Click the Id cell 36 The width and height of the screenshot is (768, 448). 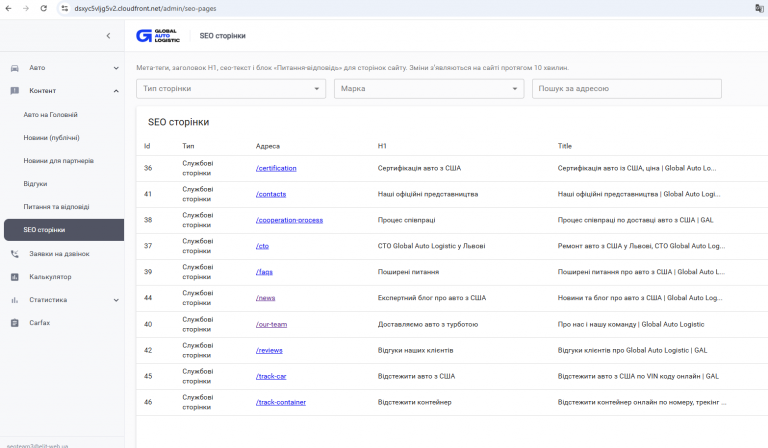click(148, 168)
